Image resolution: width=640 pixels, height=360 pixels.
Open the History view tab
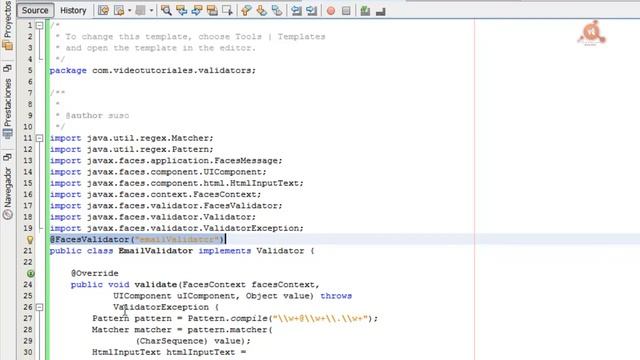click(x=73, y=10)
